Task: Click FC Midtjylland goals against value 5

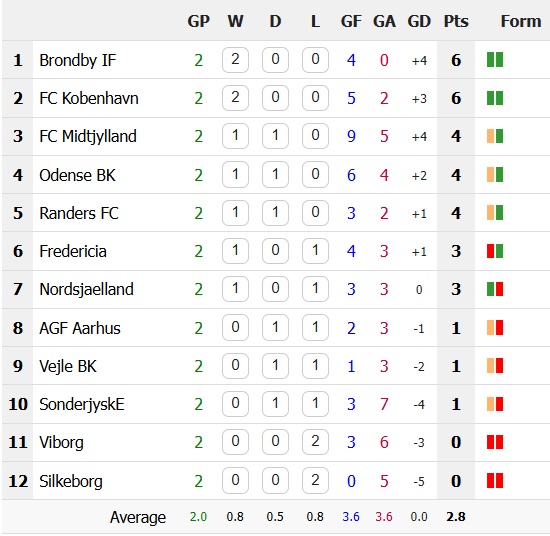Action: (384, 136)
